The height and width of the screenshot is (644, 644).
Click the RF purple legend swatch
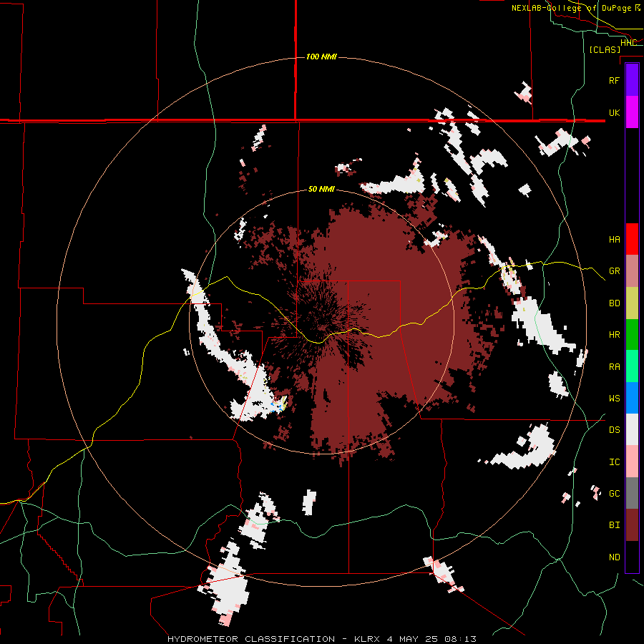coord(632,80)
